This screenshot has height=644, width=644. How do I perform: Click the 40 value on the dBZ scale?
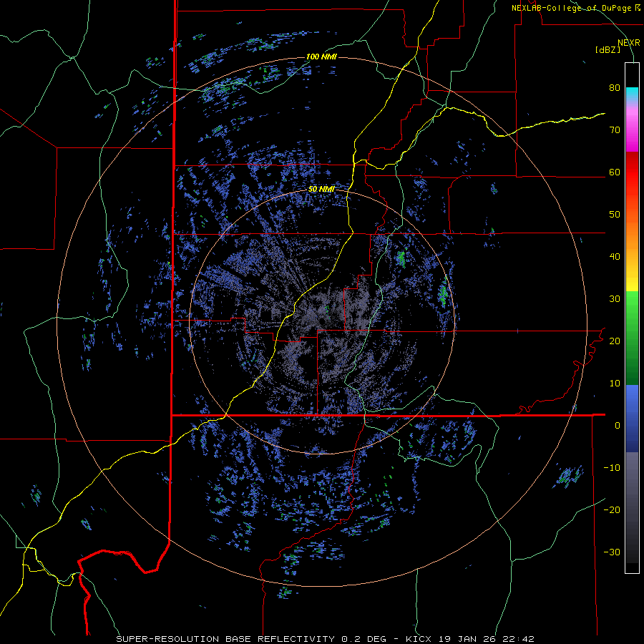tap(615, 257)
